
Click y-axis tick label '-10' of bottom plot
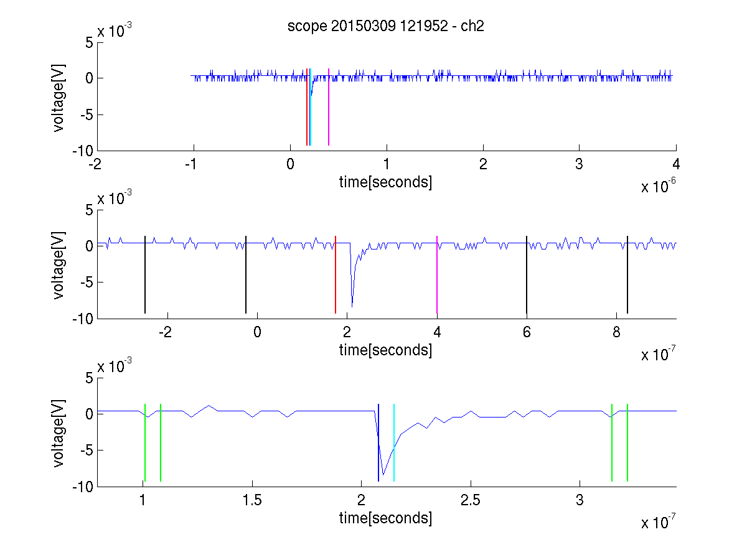click(x=83, y=486)
